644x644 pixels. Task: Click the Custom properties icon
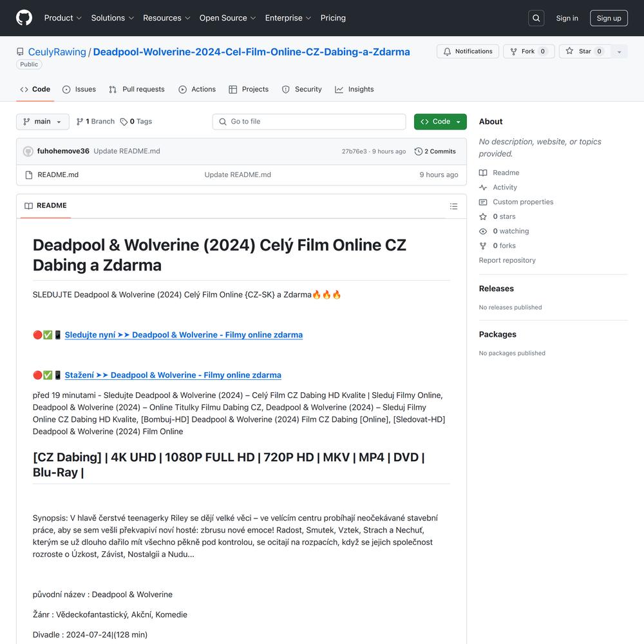[x=483, y=202]
